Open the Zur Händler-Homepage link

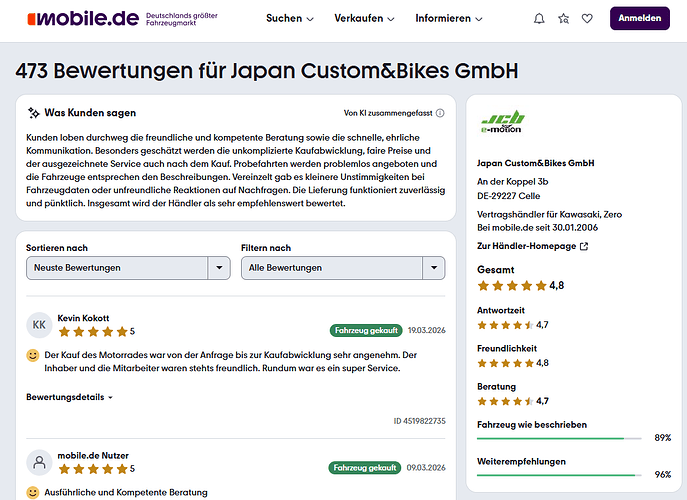(x=532, y=246)
